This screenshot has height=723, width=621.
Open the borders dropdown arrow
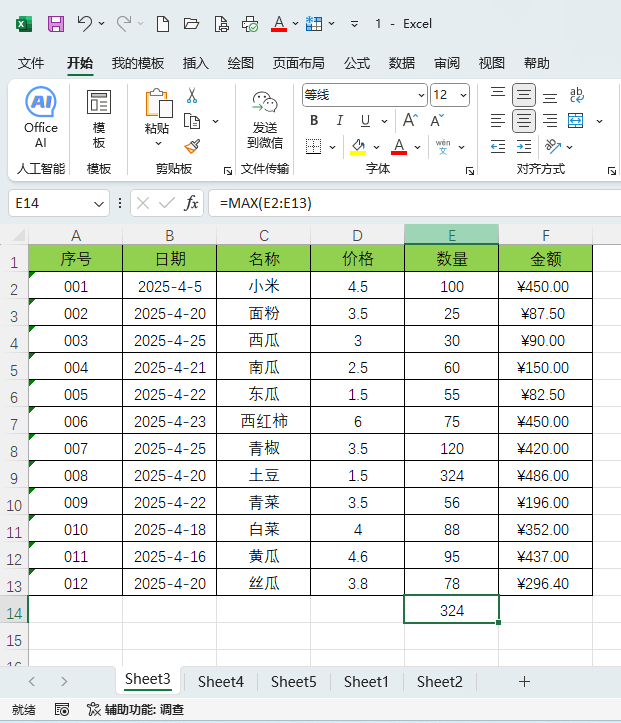pyautogui.click(x=332, y=147)
